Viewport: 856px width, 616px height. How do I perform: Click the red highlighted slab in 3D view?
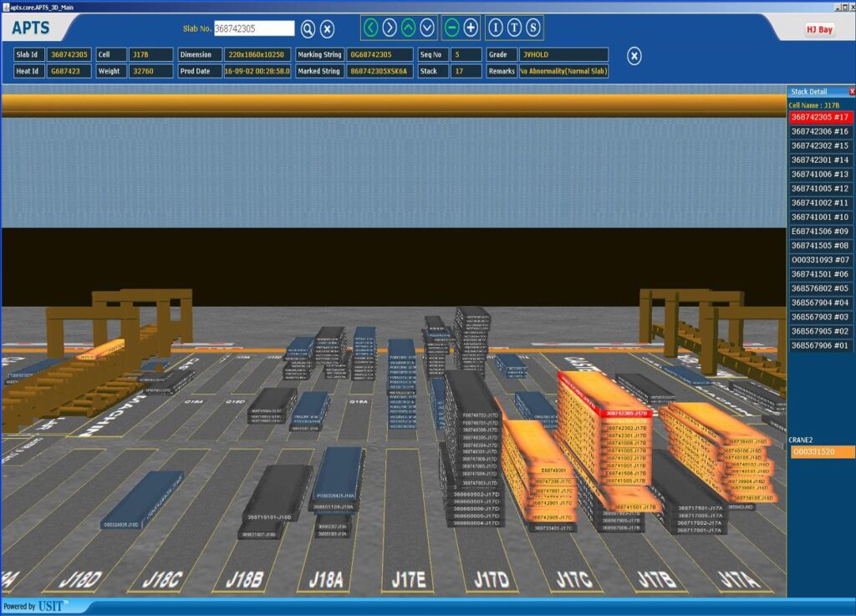[627, 413]
